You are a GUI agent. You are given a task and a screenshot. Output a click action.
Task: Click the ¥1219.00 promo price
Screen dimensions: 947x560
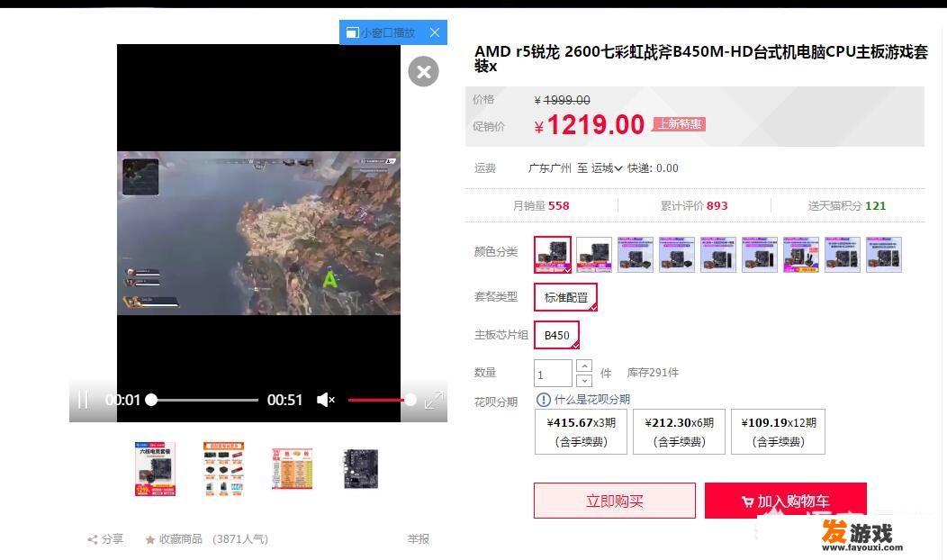(590, 125)
